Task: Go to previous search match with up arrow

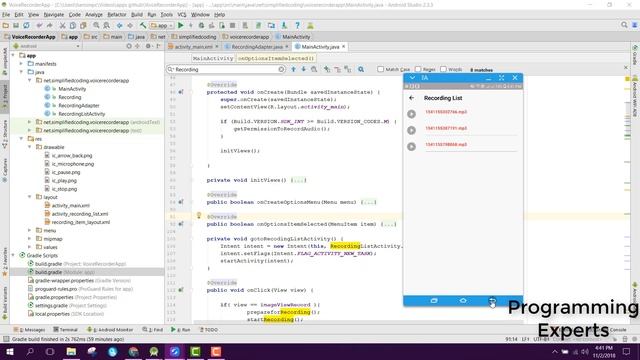Action: coord(293,69)
